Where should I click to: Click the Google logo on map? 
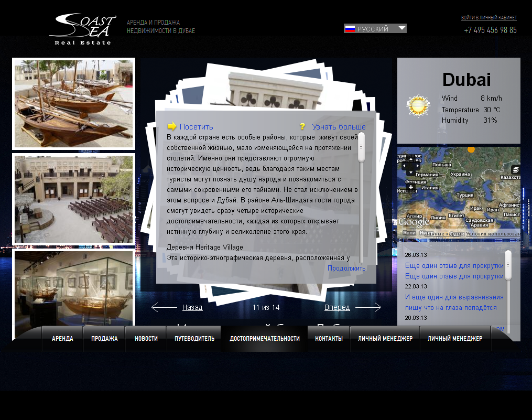coord(414,222)
